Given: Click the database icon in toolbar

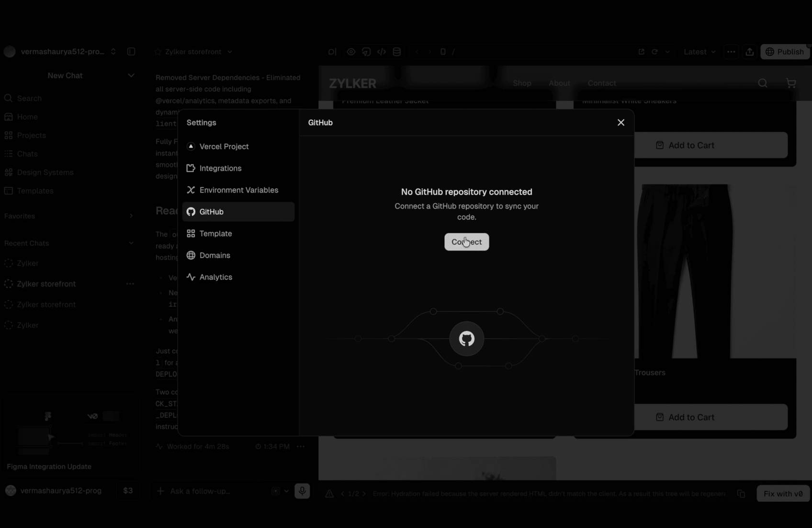Looking at the screenshot, I should 397,52.
